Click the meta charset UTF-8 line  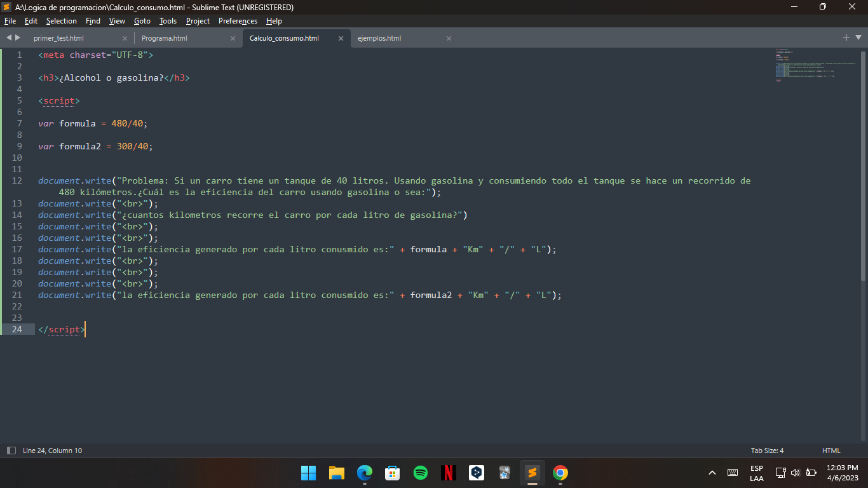(95, 55)
